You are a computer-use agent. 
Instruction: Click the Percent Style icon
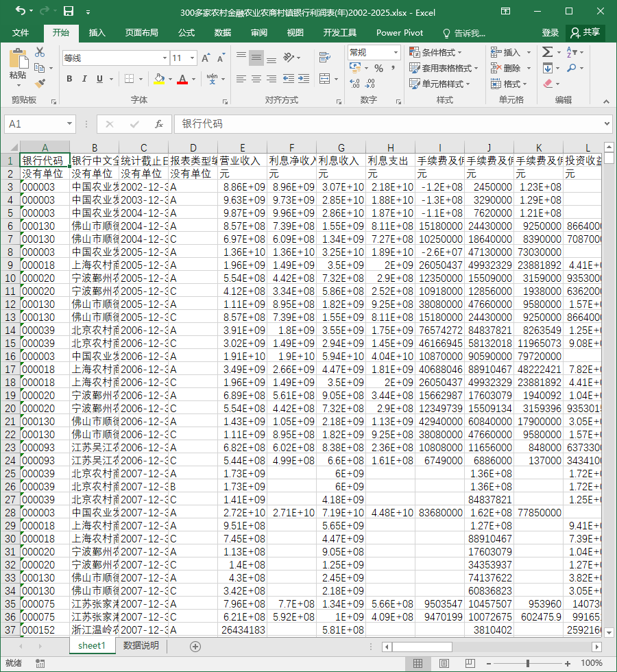[x=378, y=68]
